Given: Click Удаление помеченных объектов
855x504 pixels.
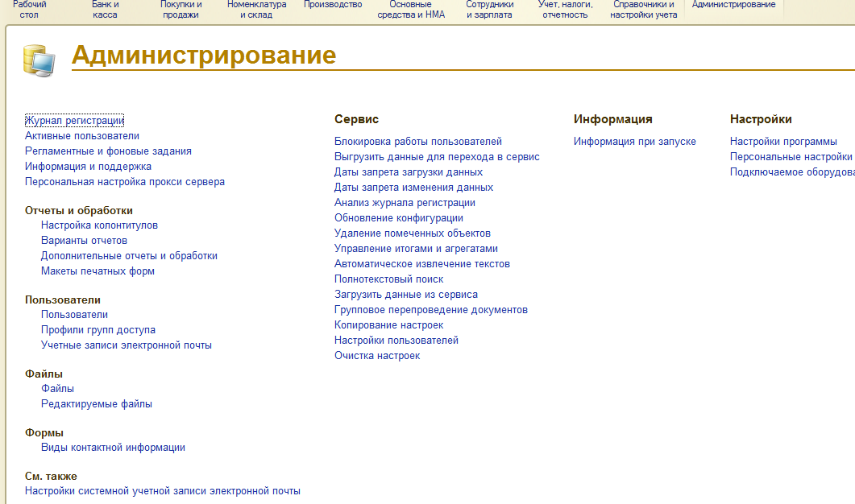Looking at the screenshot, I should 413,233.
